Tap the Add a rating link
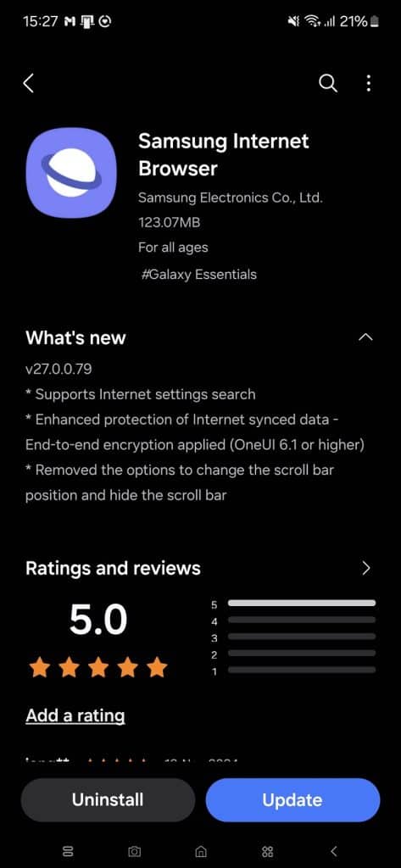Image resolution: width=401 pixels, height=868 pixels. click(75, 715)
